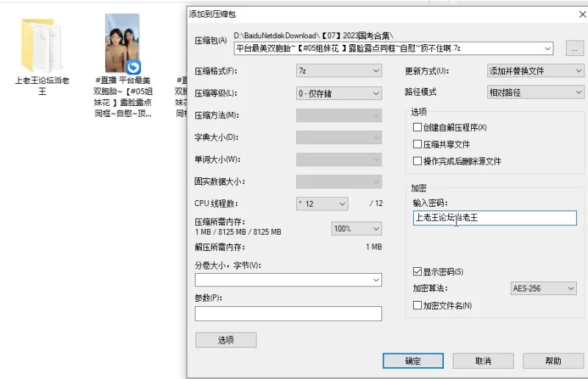Screen dimensions: 588x379
Task: Click the 选项 group title on right
Action: click(x=418, y=112)
